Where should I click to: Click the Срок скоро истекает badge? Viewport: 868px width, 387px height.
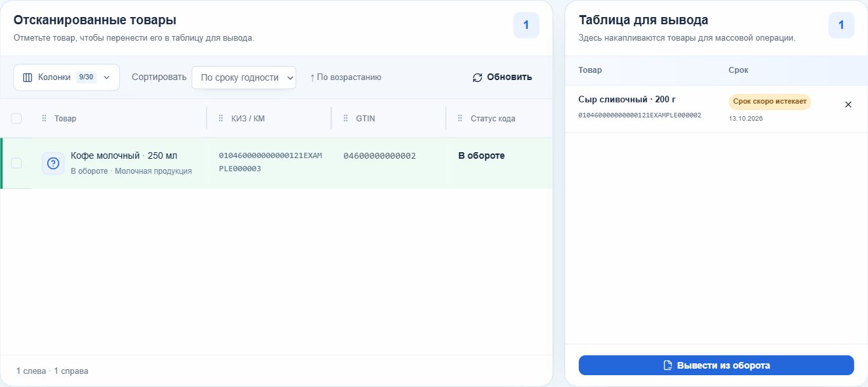pyautogui.click(x=770, y=102)
